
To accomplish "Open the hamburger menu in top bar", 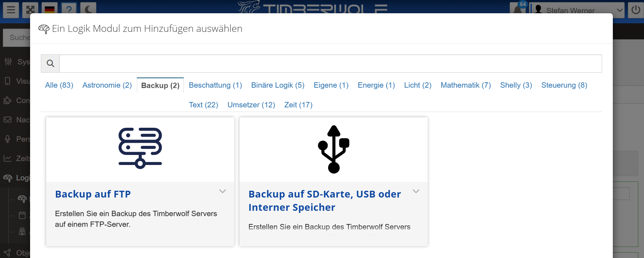I will coord(11,9).
